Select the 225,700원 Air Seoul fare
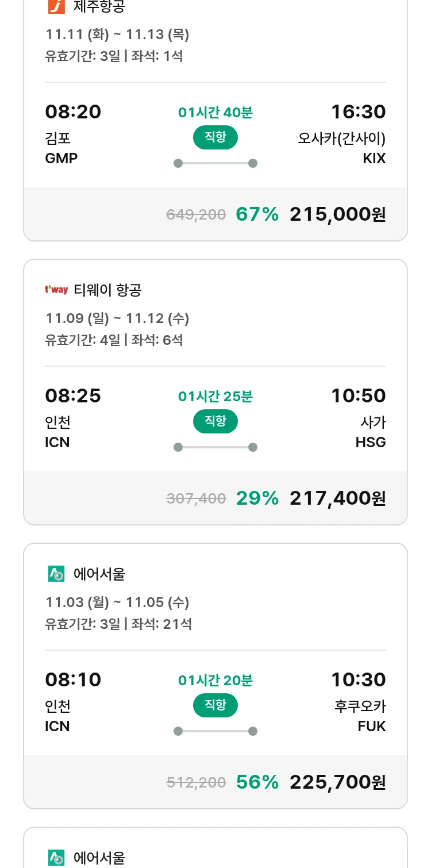Image resolution: width=431 pixels, height=868 pixels. click(x=337, y=782)
